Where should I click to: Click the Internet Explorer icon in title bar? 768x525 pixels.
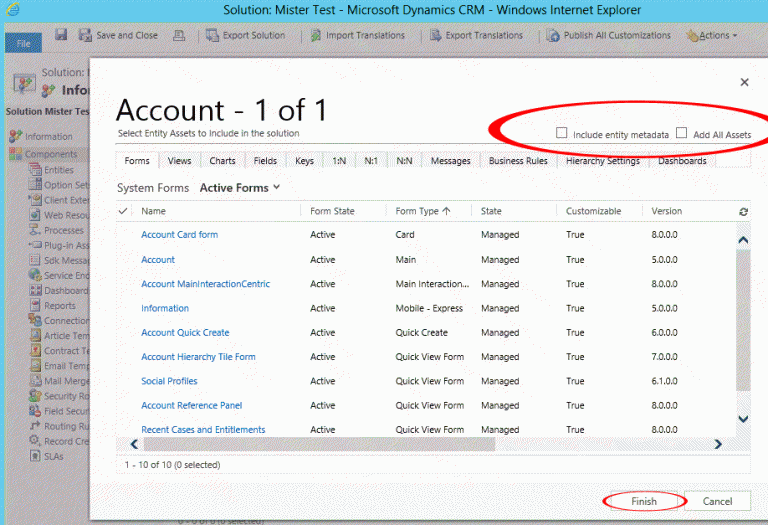tap(13, 9)
